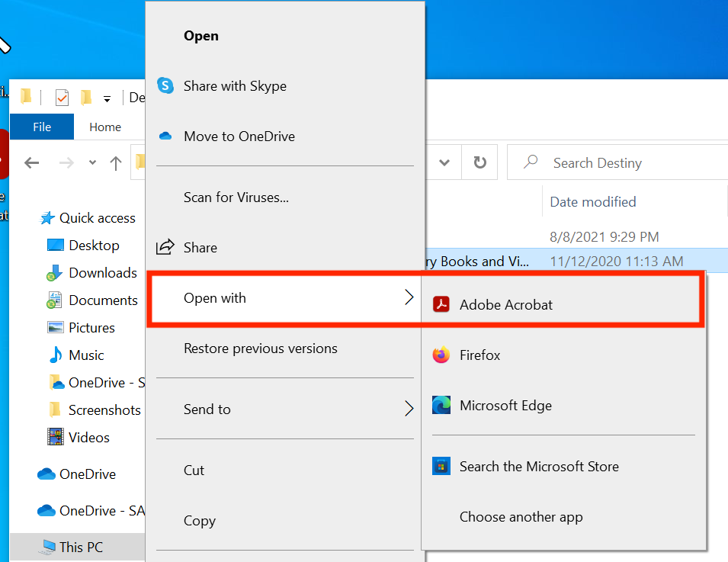Image resolution: width=728 pixels, height=562 pixels.
Task: Select Copy from the context menu
Action: point(285,521)
